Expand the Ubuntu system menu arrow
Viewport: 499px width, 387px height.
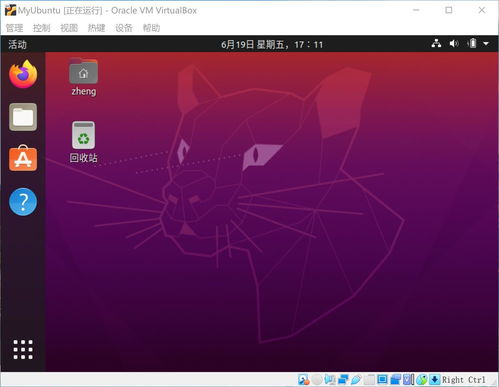click(x=486, y=44)
